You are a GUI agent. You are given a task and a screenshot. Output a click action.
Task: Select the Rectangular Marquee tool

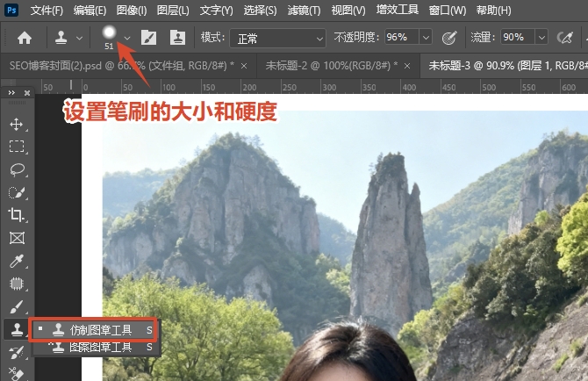[17, 147]
